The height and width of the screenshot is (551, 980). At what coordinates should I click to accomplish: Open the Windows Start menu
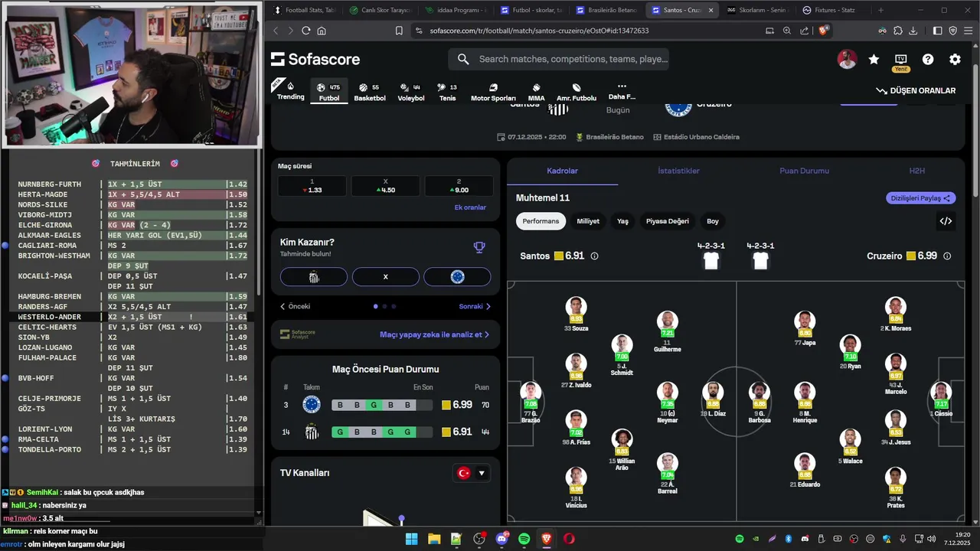coord(411,539)
